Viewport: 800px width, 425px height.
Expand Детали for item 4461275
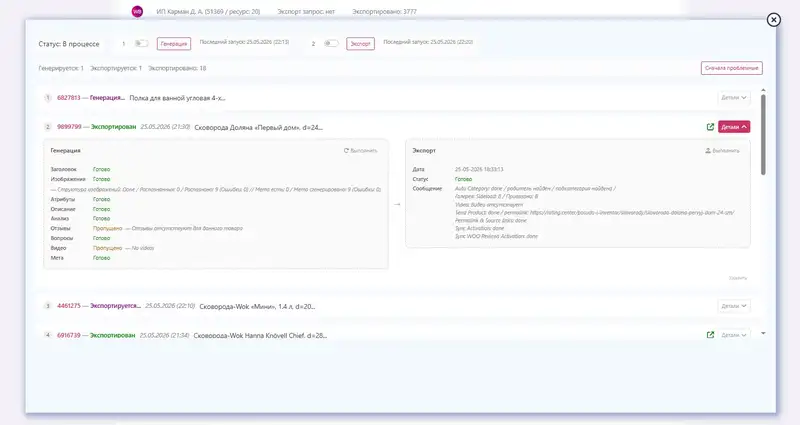[x=734, y=306]
